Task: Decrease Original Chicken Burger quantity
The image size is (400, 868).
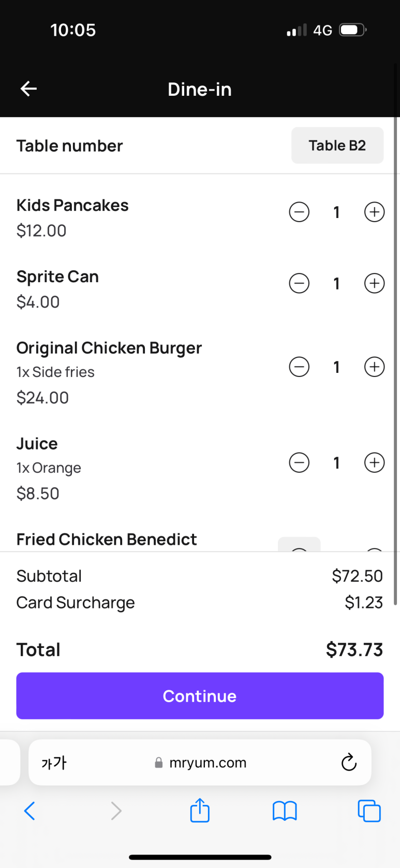Action: (x=299, y=367)
